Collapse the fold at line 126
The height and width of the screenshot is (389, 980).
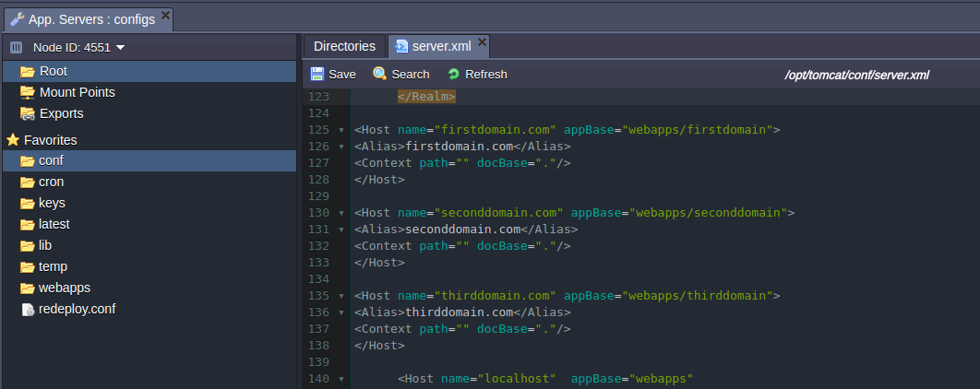[x=341, y=147]
